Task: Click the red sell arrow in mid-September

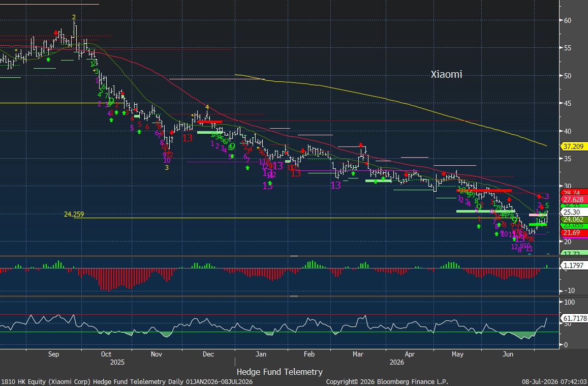Action: 56,33
